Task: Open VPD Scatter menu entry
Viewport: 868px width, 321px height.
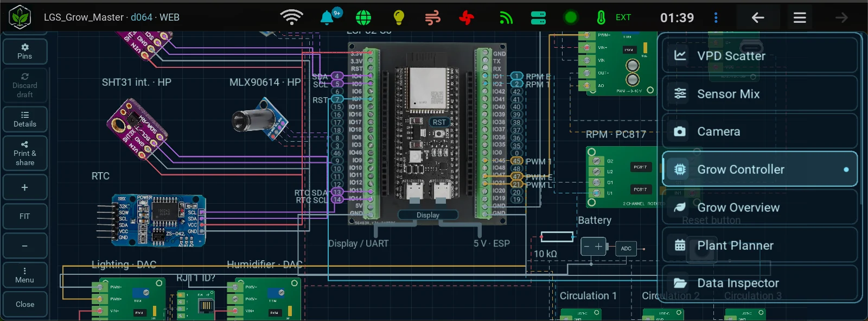Action: 759,55
